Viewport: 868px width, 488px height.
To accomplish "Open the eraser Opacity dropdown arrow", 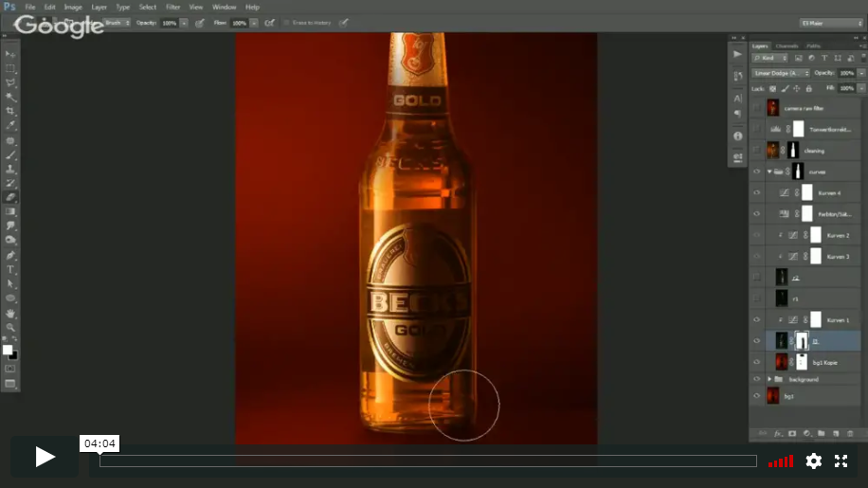I will pos(184,24).
